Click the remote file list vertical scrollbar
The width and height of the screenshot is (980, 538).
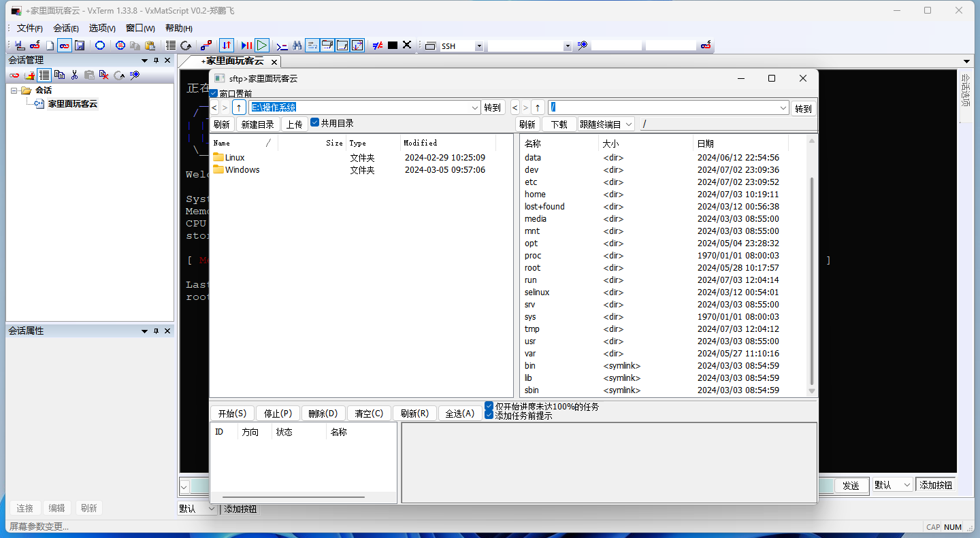811,281
